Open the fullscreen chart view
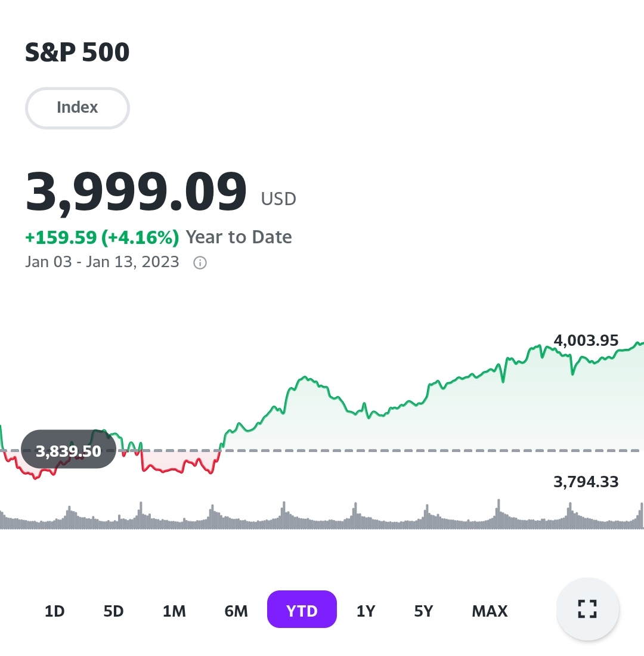Screen dimensions: 644x656 tap(587, 609)
